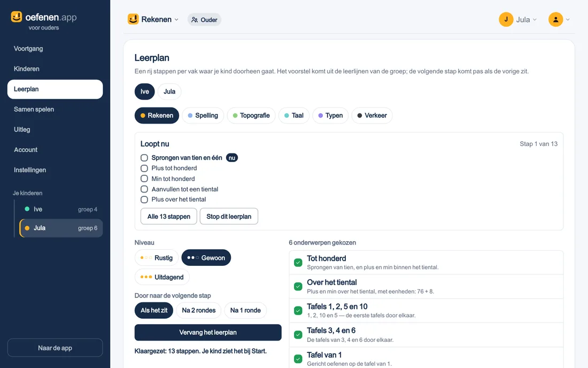This screenshot has height=368, width=588.
Task: Click the oefenen.app smiley logo
Action: [x=17, y=17]
